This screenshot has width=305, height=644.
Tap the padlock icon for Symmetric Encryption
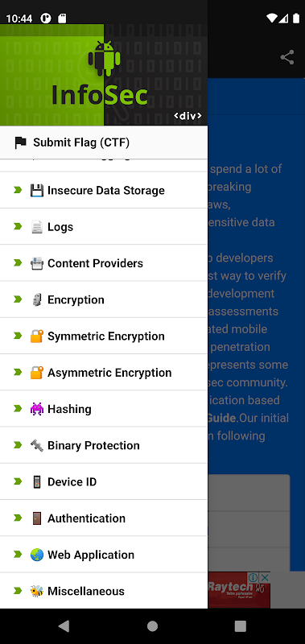[x=37, y=336]
